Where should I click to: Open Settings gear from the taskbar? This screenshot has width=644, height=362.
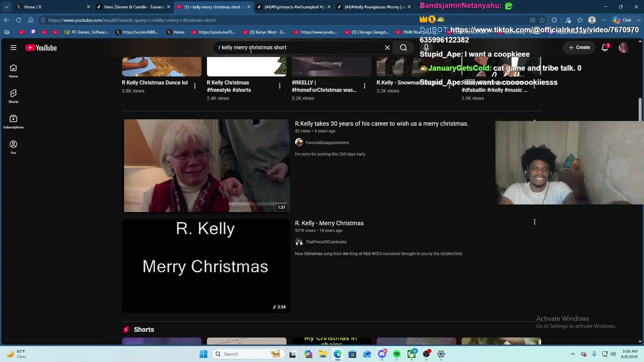coord(441,354)
